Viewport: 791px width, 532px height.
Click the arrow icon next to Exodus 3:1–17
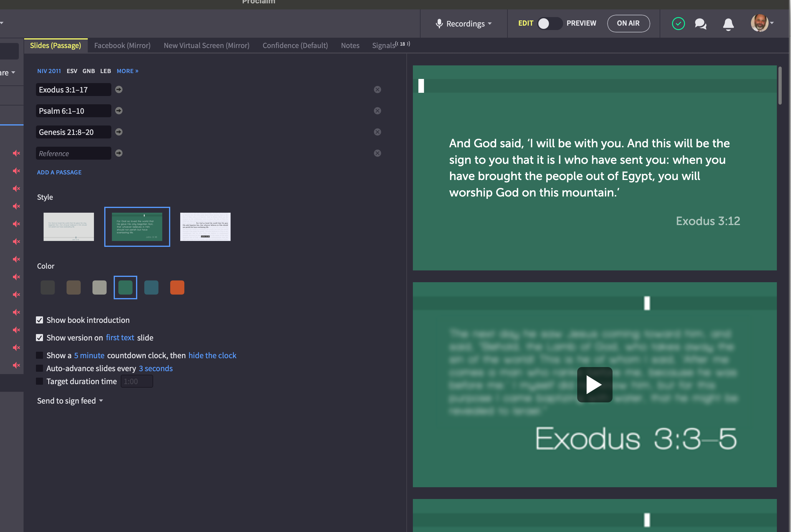pyautogui.click(x=119, y=90)
